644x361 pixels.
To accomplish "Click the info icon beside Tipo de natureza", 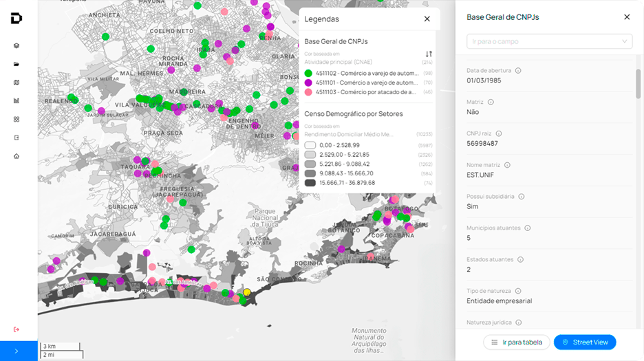I will pyautogui.click(x=518, y=291).
